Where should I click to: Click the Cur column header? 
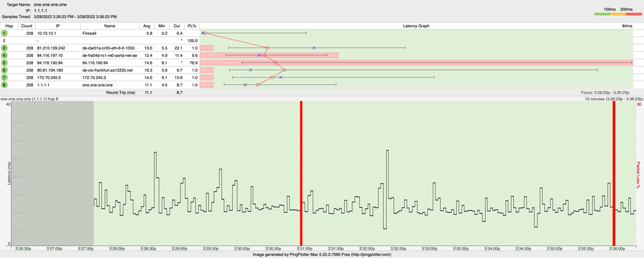(x=177, y=26)
